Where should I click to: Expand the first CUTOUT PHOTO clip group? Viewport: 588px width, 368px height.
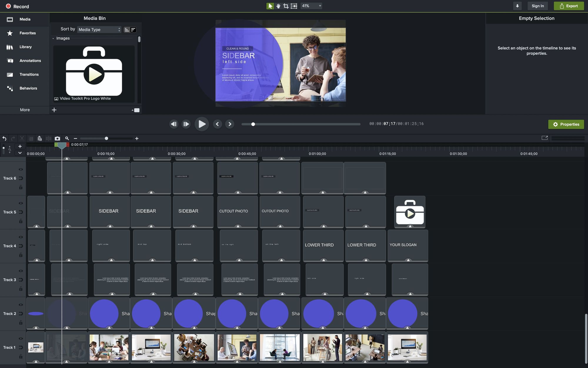pos(238,226)
